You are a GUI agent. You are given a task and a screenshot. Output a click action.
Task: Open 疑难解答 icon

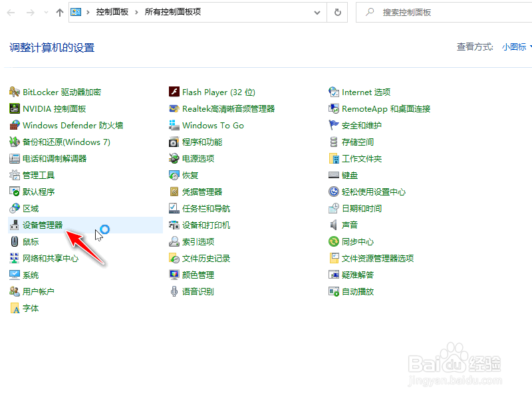[334, 275]
